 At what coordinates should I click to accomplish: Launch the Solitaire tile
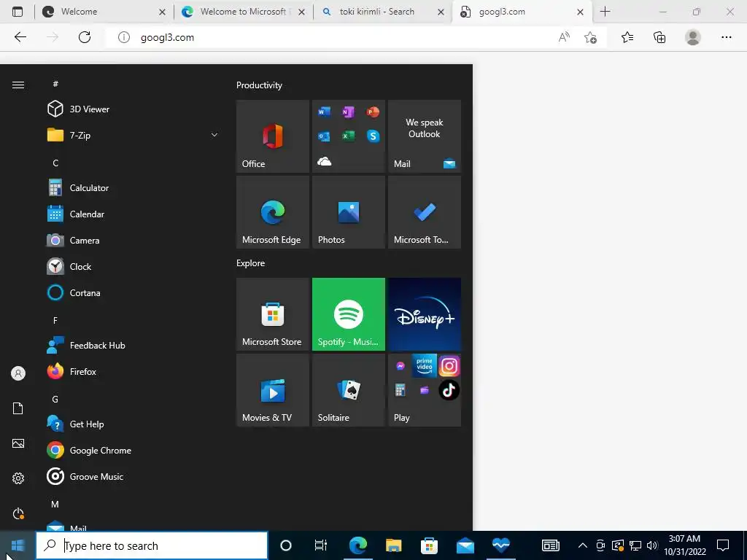point(348,390)
